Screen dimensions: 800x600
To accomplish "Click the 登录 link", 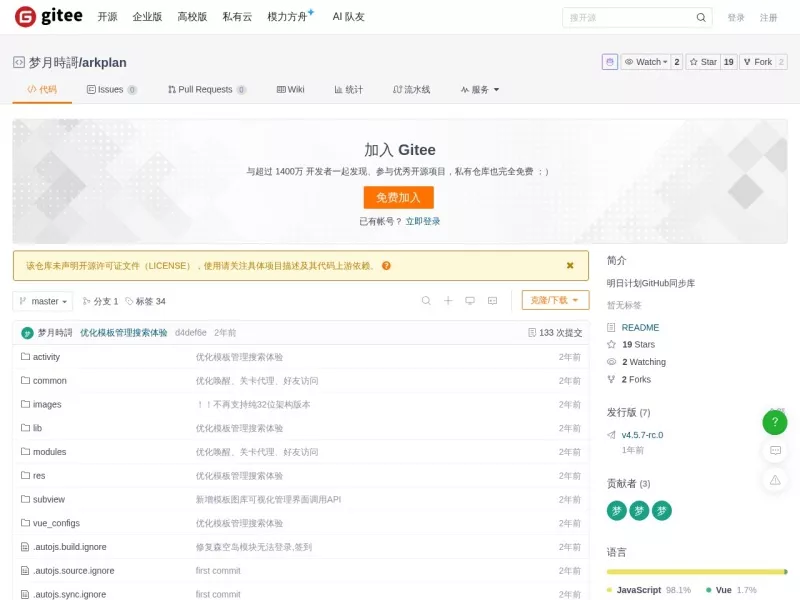I will [736, 17].
